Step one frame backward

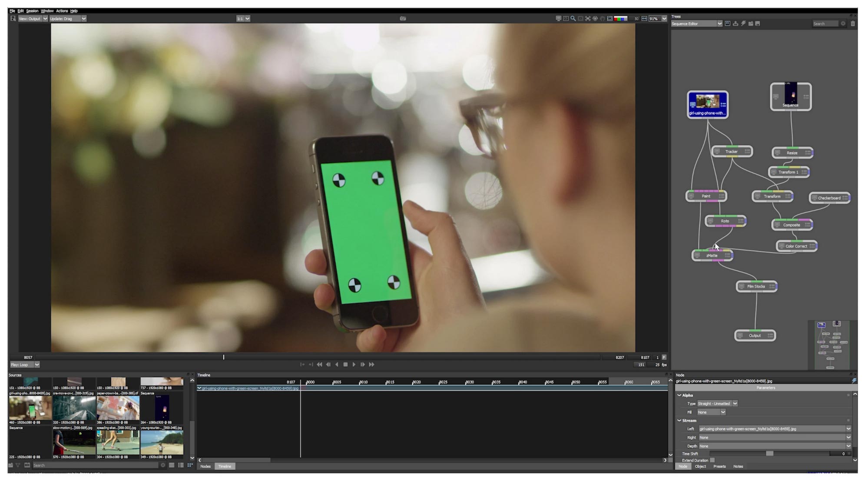(x=328, y=365)
